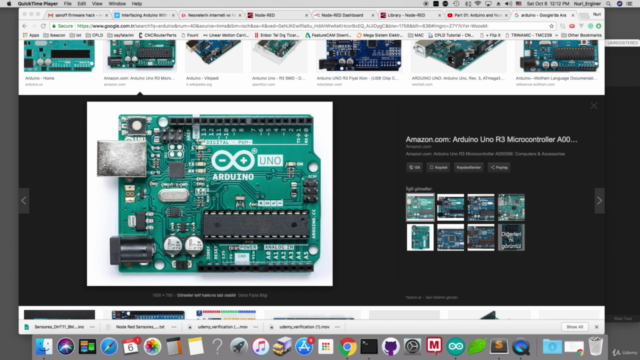Open the Arduino - Vikipedi result thumbnail
Screen dimensions: 640x360
coord(214,56)
